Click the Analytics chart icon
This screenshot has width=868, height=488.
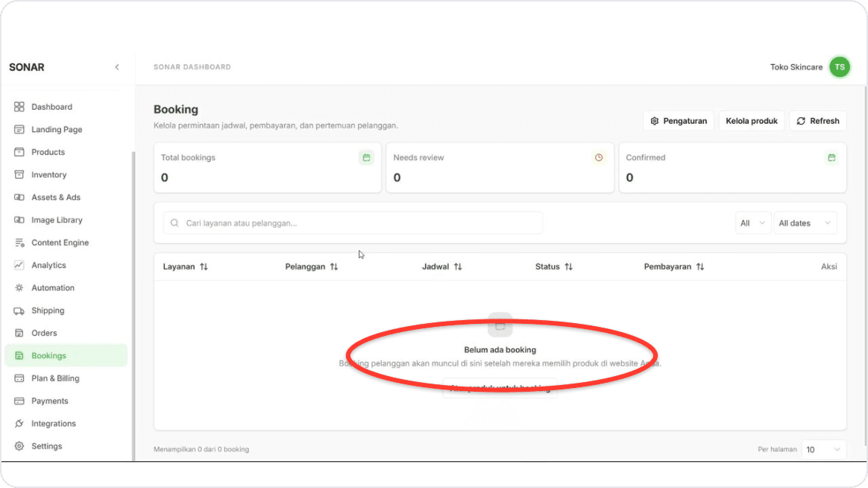pos(19,265)
